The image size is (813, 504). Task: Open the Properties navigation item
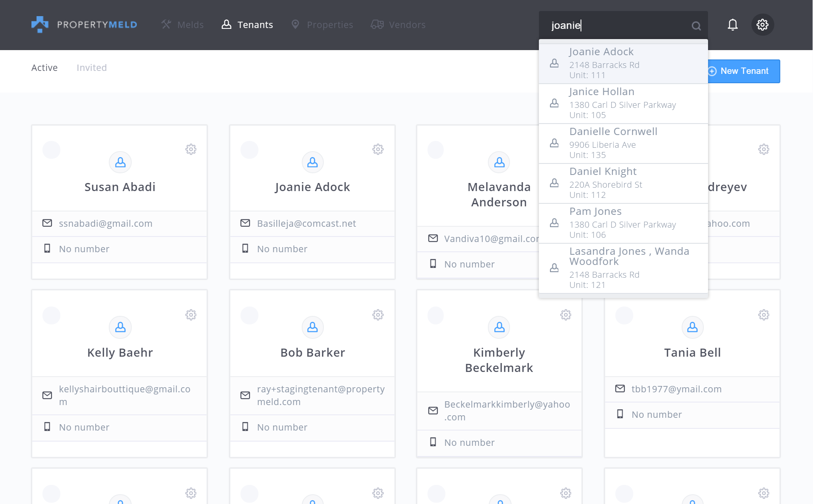click(x=322, y=25)
